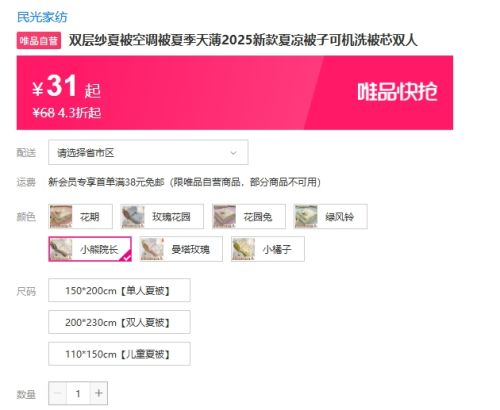Image resolution: width=500 pixels, height=410 pixels.
Task: Select size 110*150cm 儿童夏被
Action: coord(119,354)
